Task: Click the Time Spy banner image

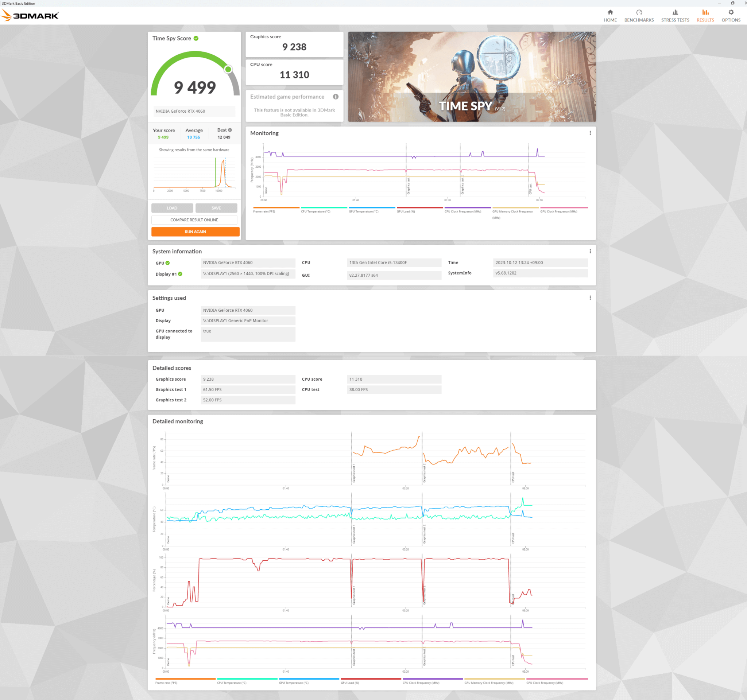Action: coord(472,77)
